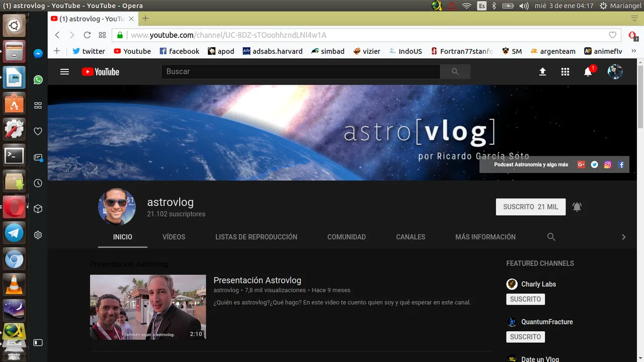Image resolution: width=644 pixels, height=362 pixels.
Task: Open the Instagram link on channel banner
Action: (607, 164)
